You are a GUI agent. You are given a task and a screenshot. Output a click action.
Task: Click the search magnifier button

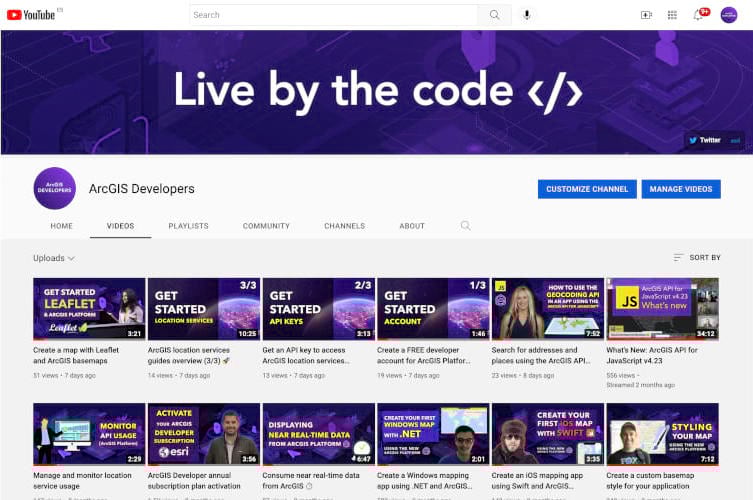pos(494,15)
